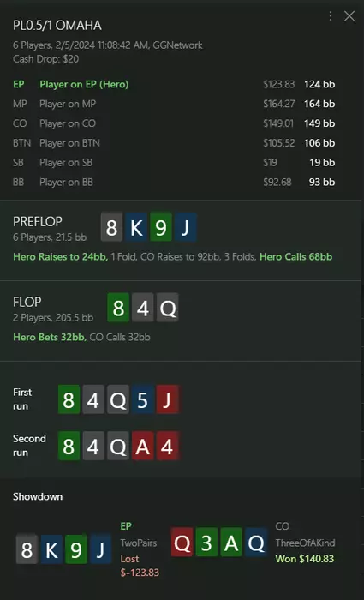The height and width of the screenshot is (600, 364).
Task: Click the Q flop card
Action: point(168,307)
